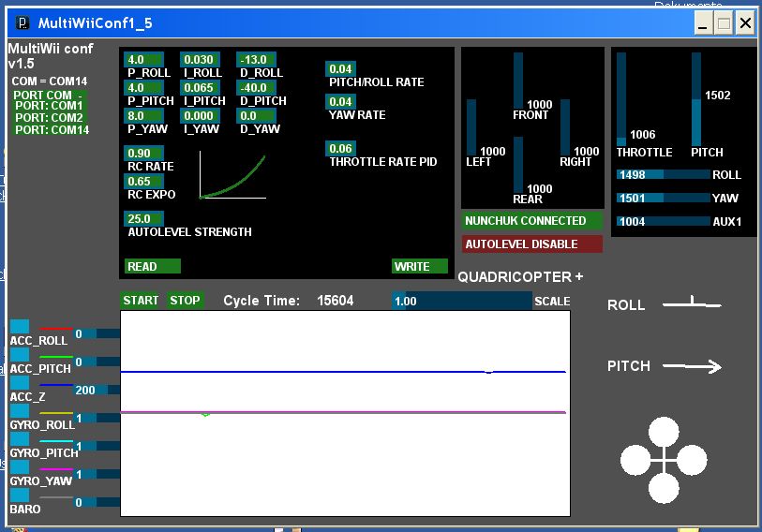Viewport: 762px width, 532px height.
Task: Toggle the ACC_Z graph checkbox
Action: coord(20,383)
